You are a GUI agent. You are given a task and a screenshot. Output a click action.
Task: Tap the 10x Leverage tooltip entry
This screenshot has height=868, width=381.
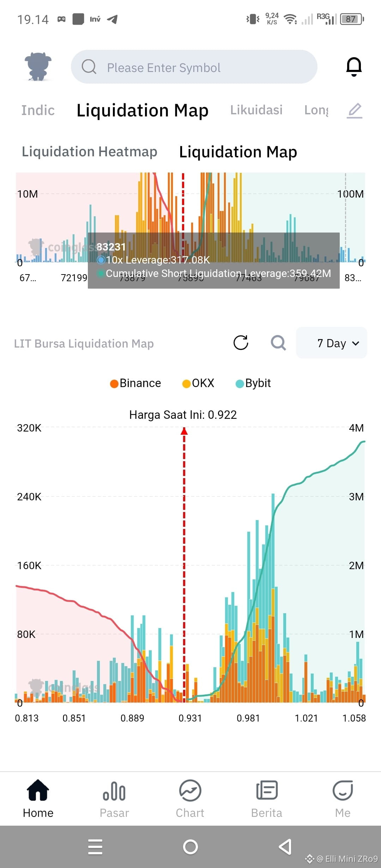pyautogui.click(x=153, y=260)
